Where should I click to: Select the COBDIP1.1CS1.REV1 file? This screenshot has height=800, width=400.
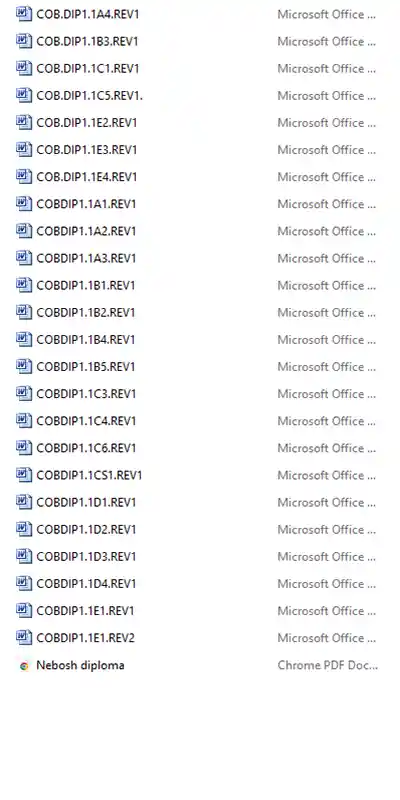(89, 475)
